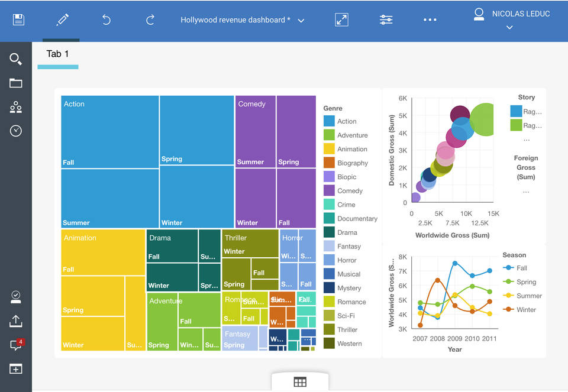Open the upload/share icon in the sidebar
The height and width of the screenshot is (392, 568).
coord(15,321)
